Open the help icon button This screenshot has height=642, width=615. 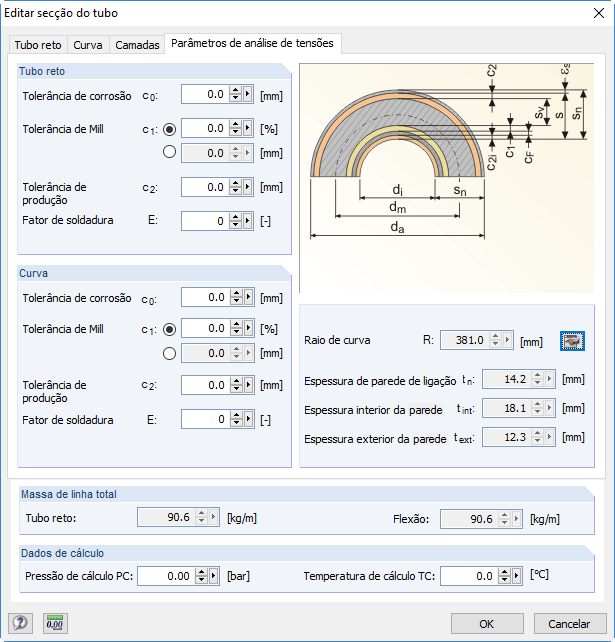click(20, 623)
